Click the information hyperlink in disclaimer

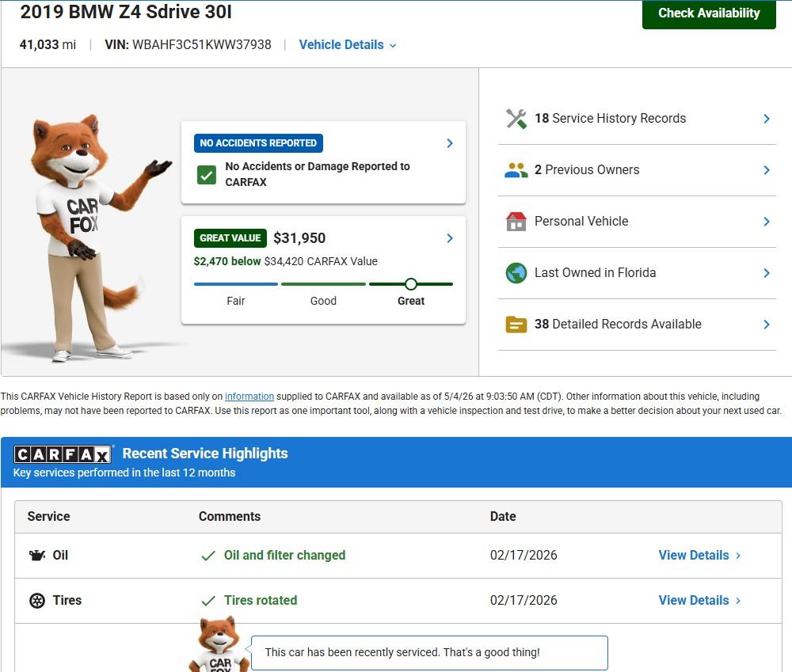[x=249, y=397]
